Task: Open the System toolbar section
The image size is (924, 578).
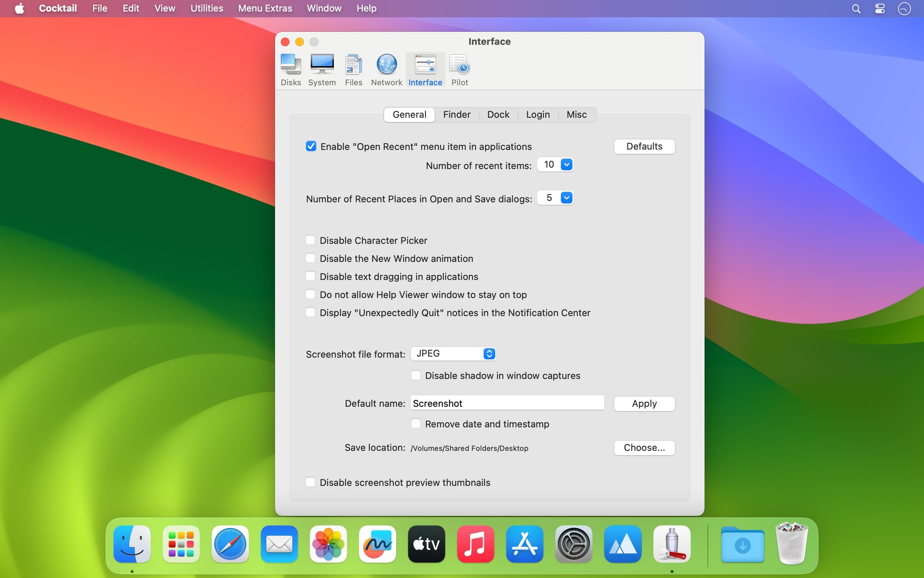Action: [x=322, y=70]
